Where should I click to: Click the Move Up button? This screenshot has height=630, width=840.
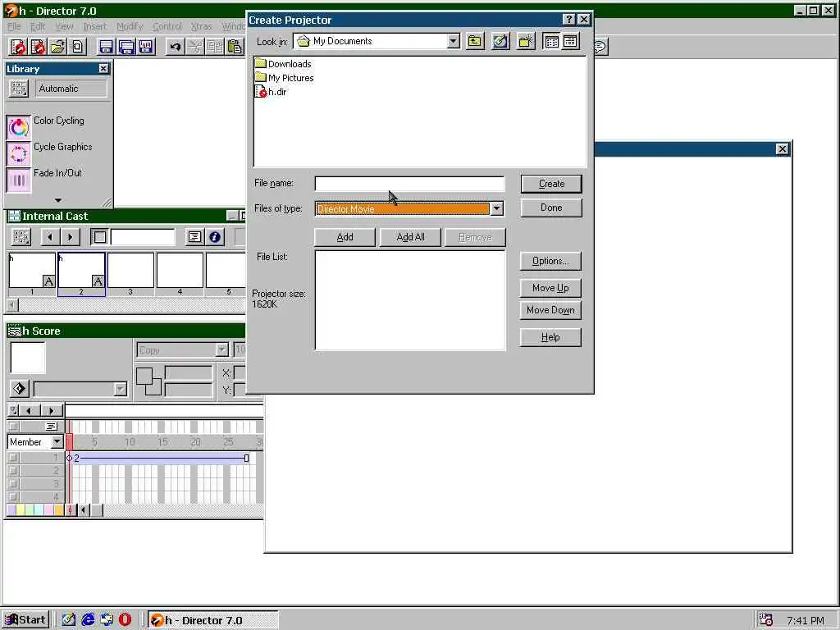point(550,288)
